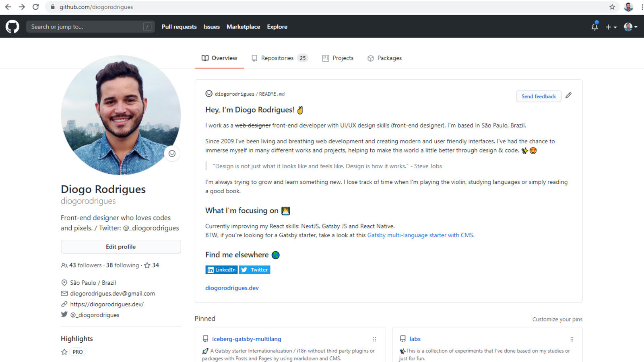Open the iceberg-gatsby-multilang pinned repo
The height and width of the screenshot is (362, 644).
pyautogui.click(x=247, y=339)
